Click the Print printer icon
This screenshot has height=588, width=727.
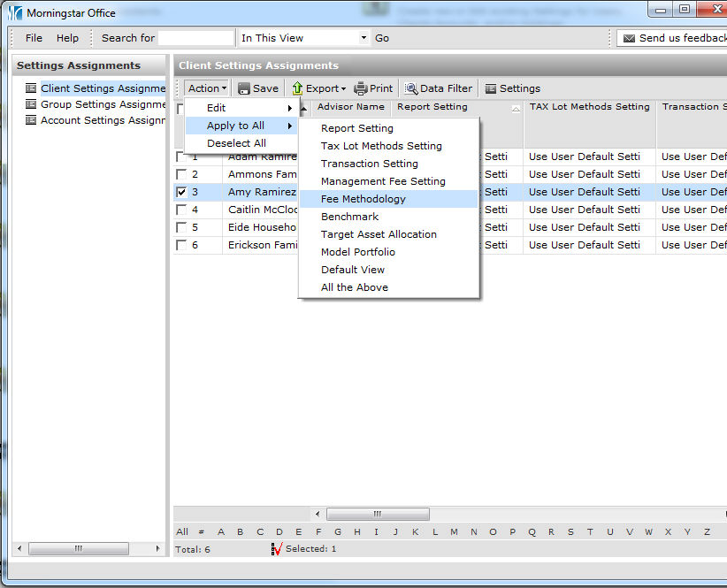[361, 88]
